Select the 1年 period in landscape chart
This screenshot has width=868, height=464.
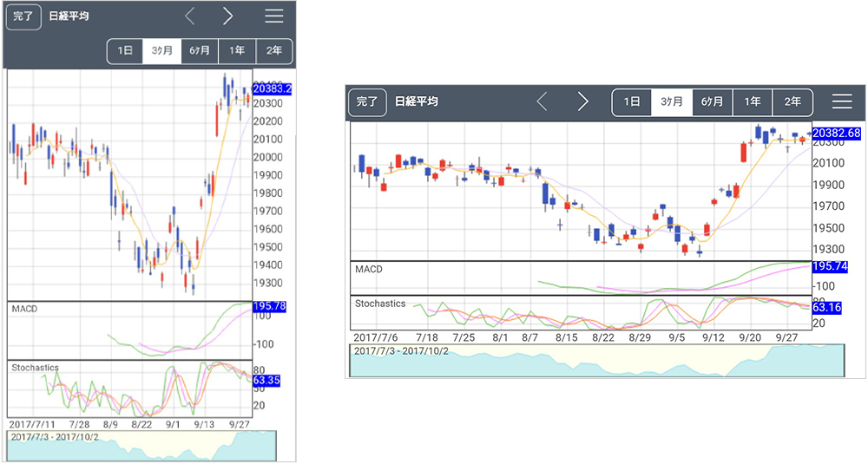(753, 102)
